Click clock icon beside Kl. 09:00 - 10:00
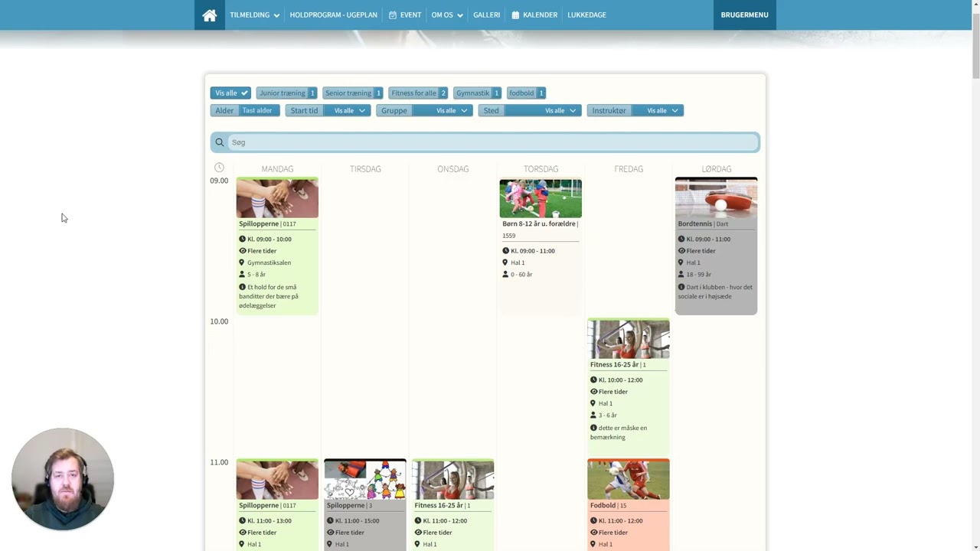Viewport: 980px width, 551px height. click(x=243, y=239)
